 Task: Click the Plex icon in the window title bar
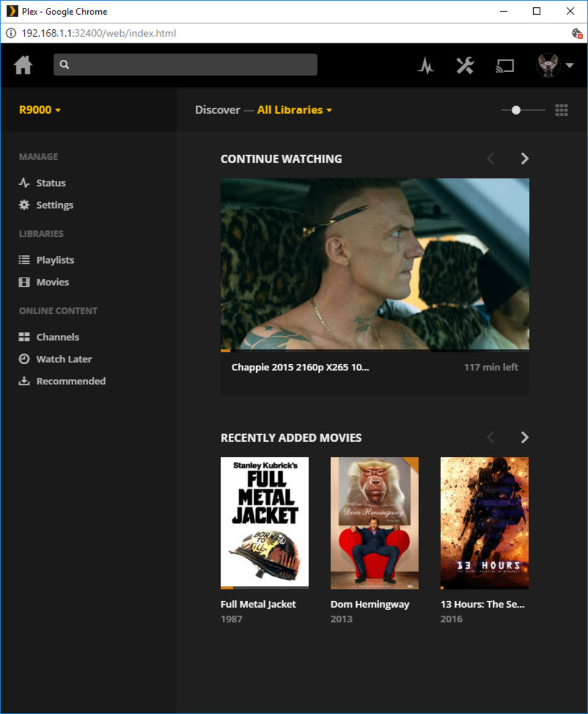(x=12, y=11)
